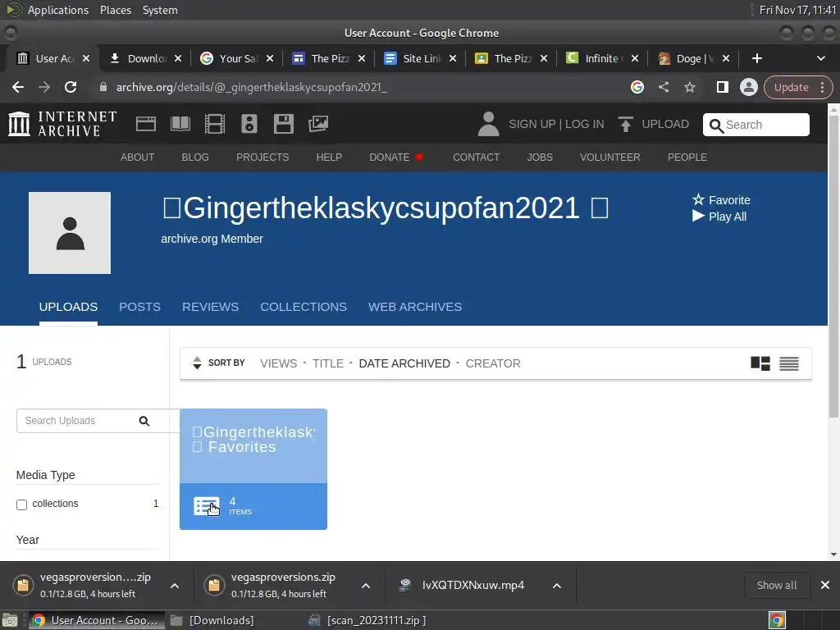Viewport: 840px width, 630px height.
Task: Switch to list view layout icon
Action: point(789,363)
